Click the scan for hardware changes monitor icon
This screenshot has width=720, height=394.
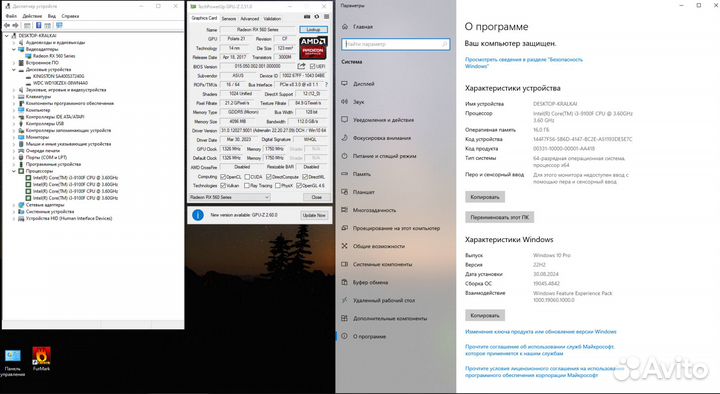(x=59, y=25)
